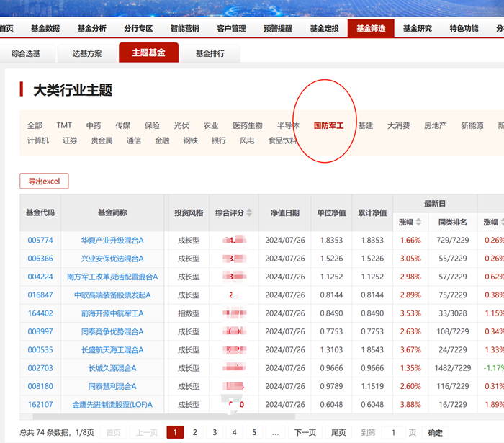Filter by 大消费 theme
The image size is (504, 443).
399,125
